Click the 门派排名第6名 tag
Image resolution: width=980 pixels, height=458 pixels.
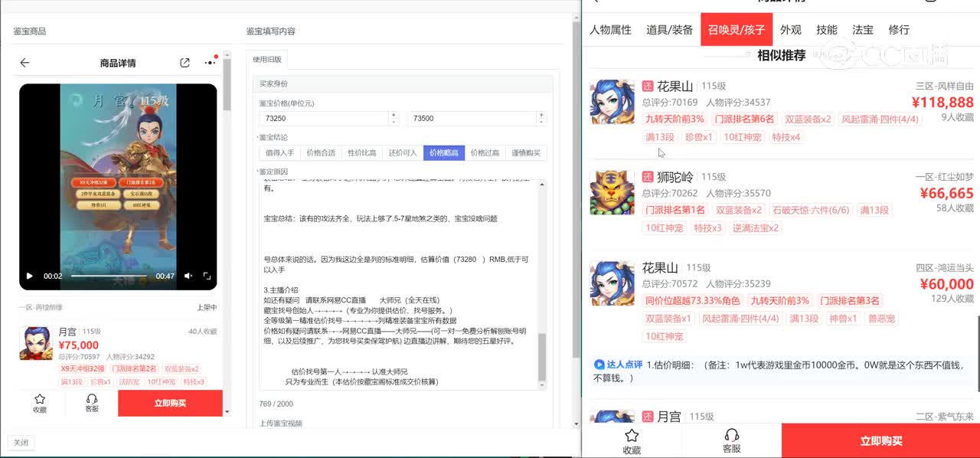[745, 119]
